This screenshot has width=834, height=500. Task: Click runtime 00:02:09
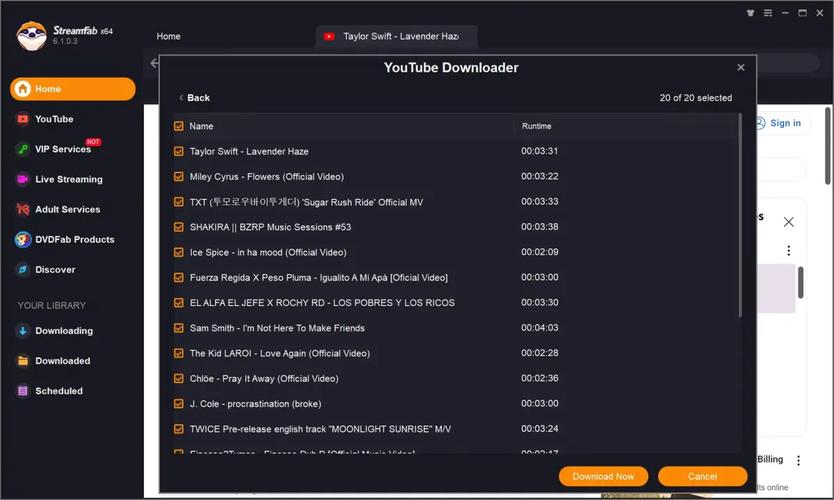tap(539, 252)
